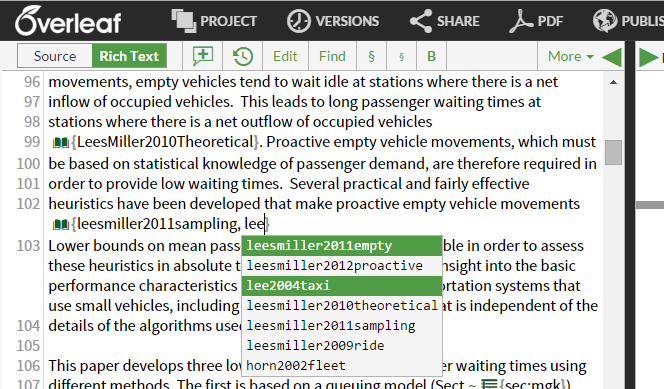Switch editor to Rich Text mode
The width and height of the screenshot is (664, 389).
pyautogui.click(x=129, y=56)
